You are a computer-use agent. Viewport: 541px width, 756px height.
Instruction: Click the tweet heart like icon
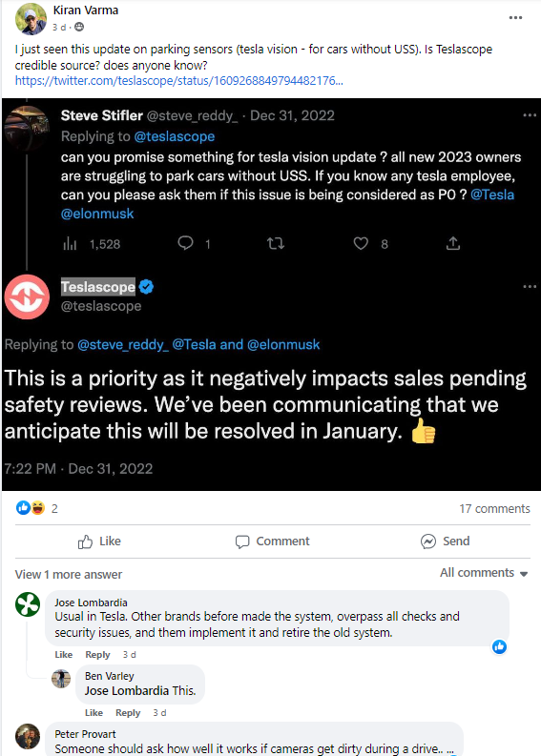[x=361, y=243]
